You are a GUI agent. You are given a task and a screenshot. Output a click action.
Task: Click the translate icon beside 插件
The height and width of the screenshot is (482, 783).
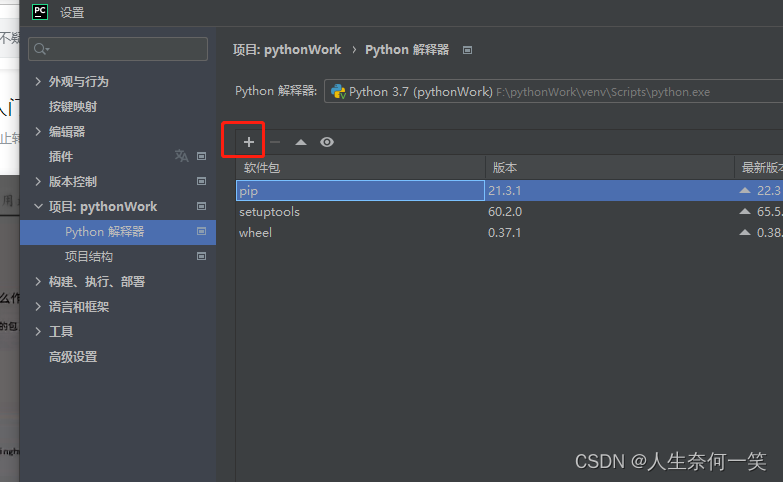pos(181,156)
